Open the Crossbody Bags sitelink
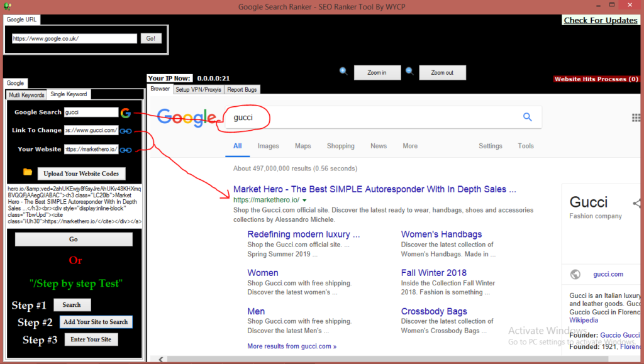This screenshot has width=644, height=364. tap(434, 311)
